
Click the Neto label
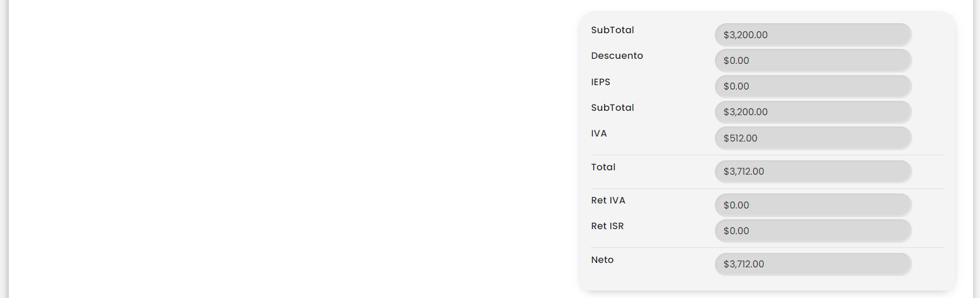tap(602, 260)
